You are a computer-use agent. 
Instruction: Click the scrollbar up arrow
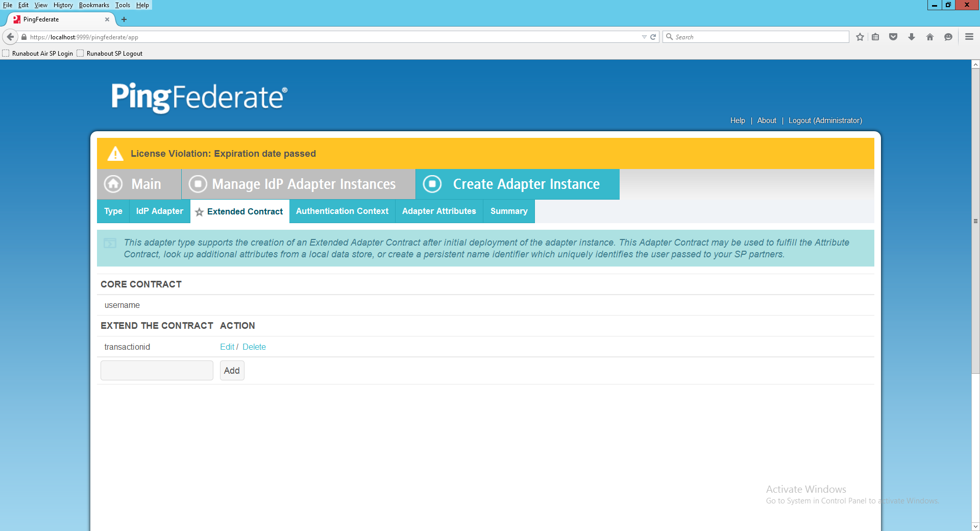click(x=975, y=64)
